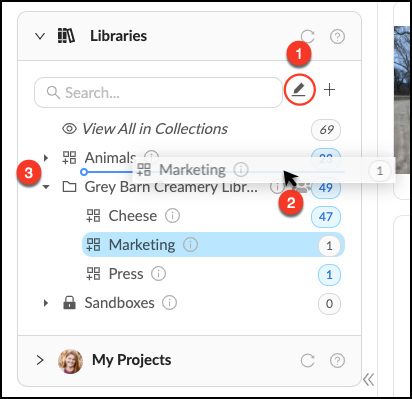Click the Animals collection grid icon
Image resolution: width=412 pixels, height=399 pixels.
pyautogui.click(x=69, y=157)
